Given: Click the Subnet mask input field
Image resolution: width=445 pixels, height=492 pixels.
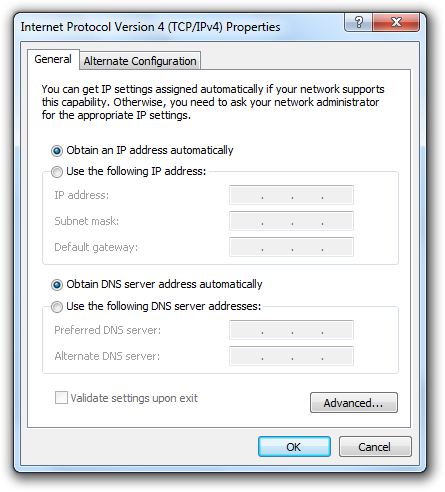Looking at the screenshot, I should click(x=291, y=221).
